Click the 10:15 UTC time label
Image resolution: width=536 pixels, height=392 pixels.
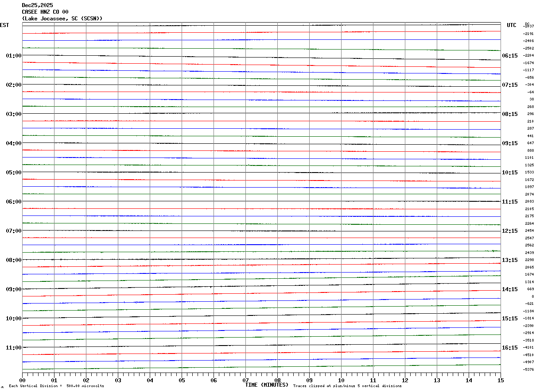(510, 172)
